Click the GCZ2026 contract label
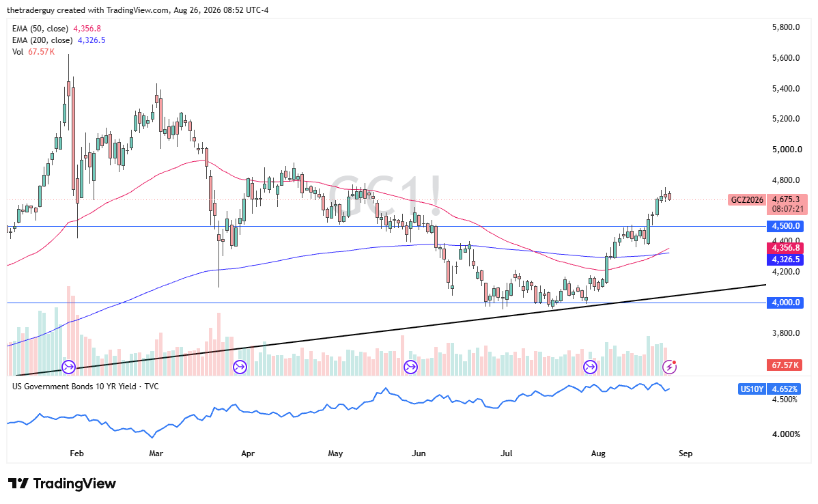Viewport: 818px width, 504px height. pyautogui.click(x=747, y=200)
